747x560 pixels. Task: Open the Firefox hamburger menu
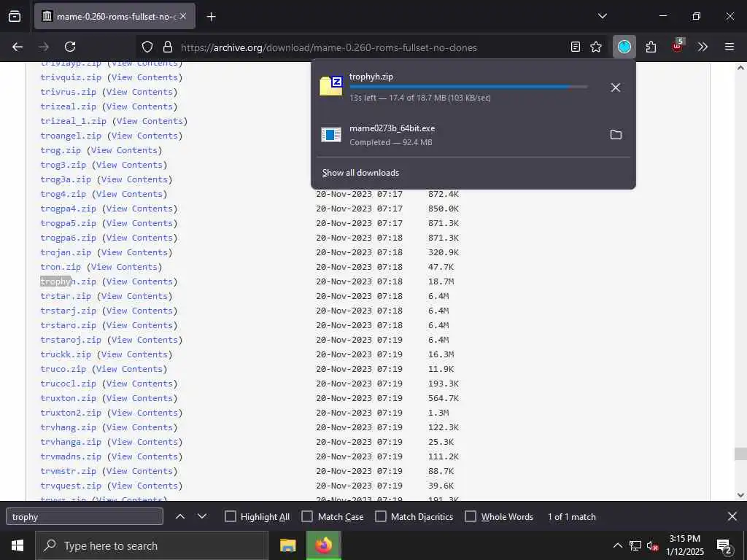coord(729,47)
